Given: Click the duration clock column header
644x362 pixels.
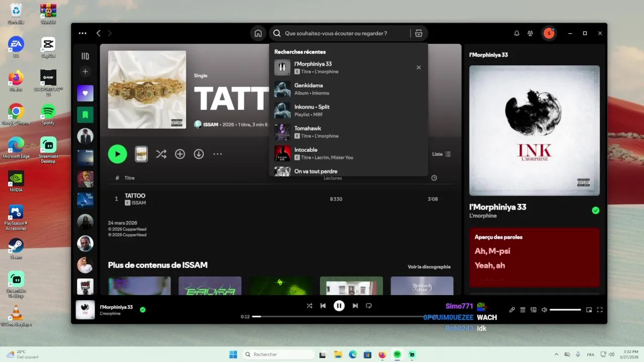Looking at the screenshot, I should pyautogui.click(x=434, y=178).
